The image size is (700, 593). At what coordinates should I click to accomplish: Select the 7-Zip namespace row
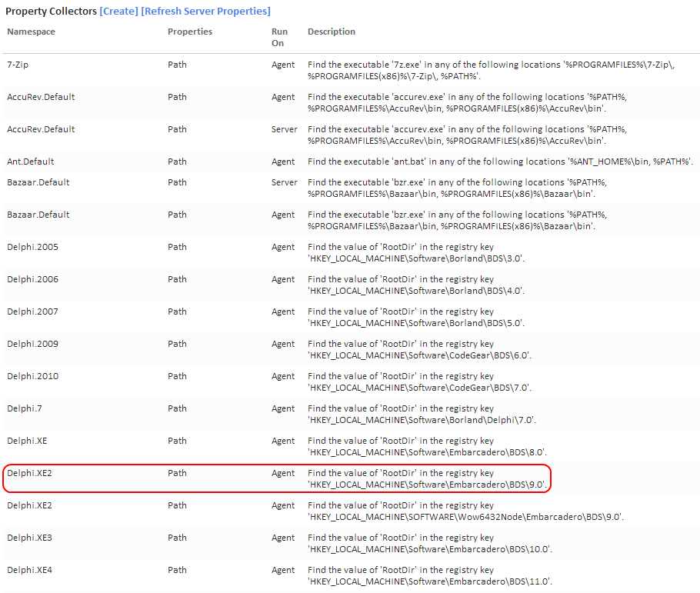[350, 70]
